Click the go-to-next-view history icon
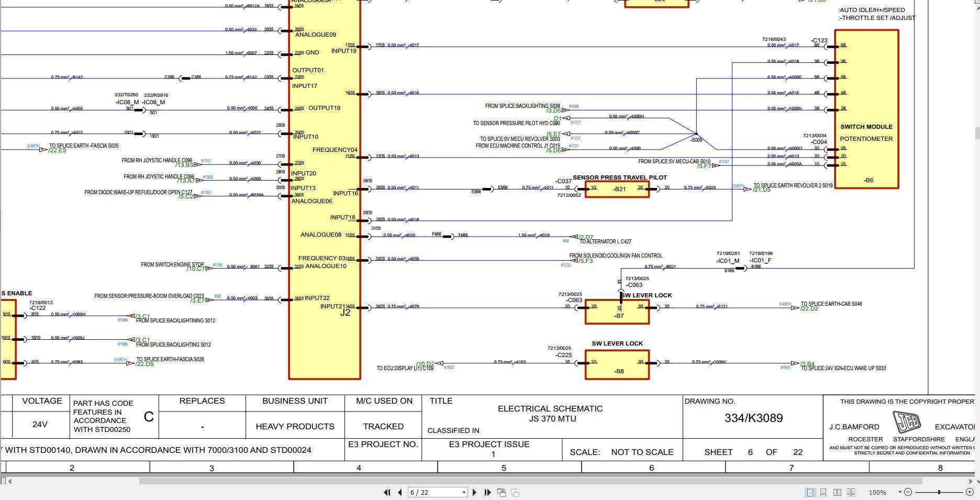 click(x=515, y=492)
